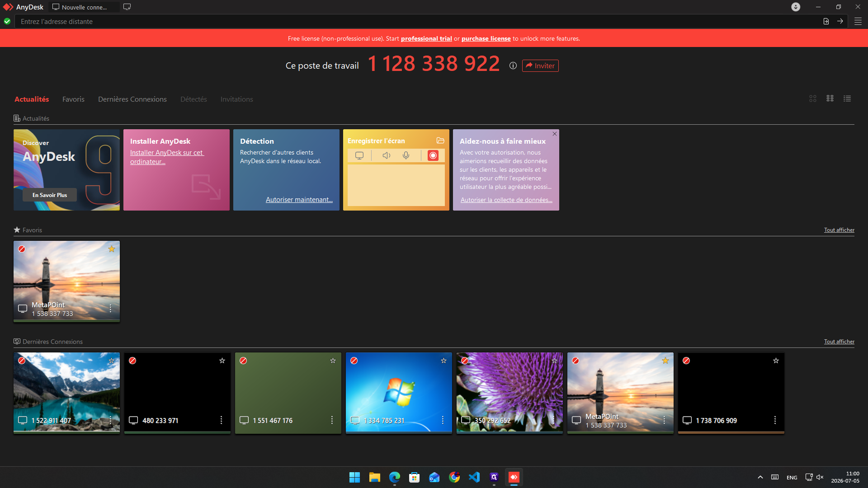Image resolution: width=868 pixels, height=488 pixels.
Task: Click the file transfer icon in address bar
Action: click(826, 21)
